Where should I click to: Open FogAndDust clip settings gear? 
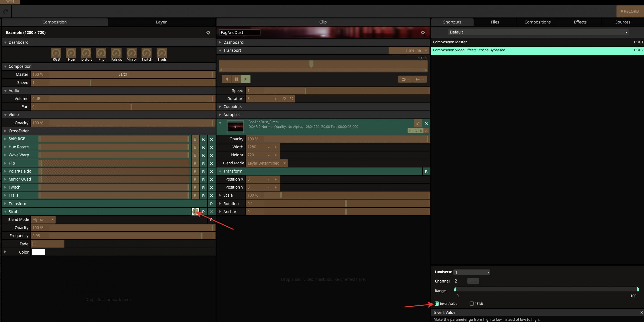click(x=423, y=33)
